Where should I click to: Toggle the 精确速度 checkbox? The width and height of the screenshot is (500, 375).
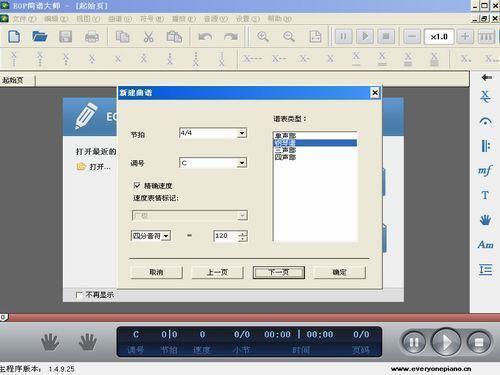coord(137,185)
